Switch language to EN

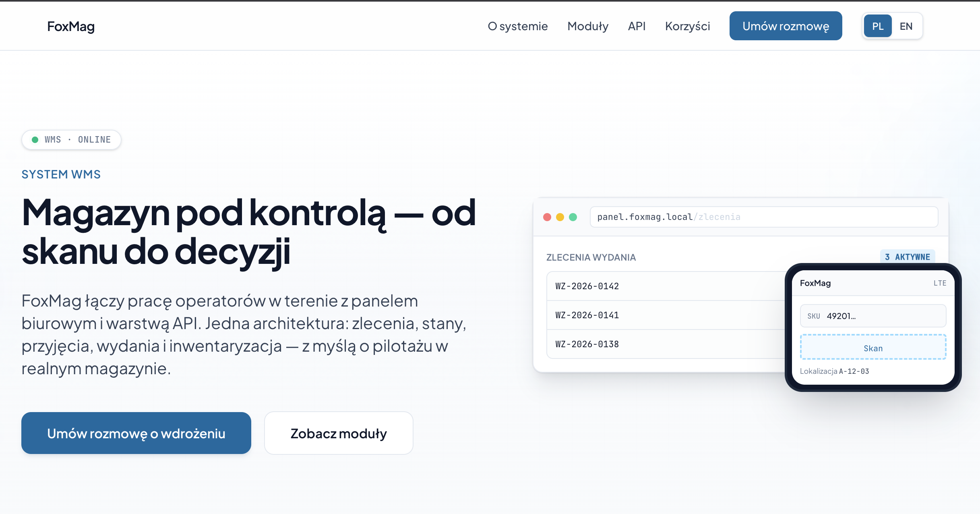[906, 26]
